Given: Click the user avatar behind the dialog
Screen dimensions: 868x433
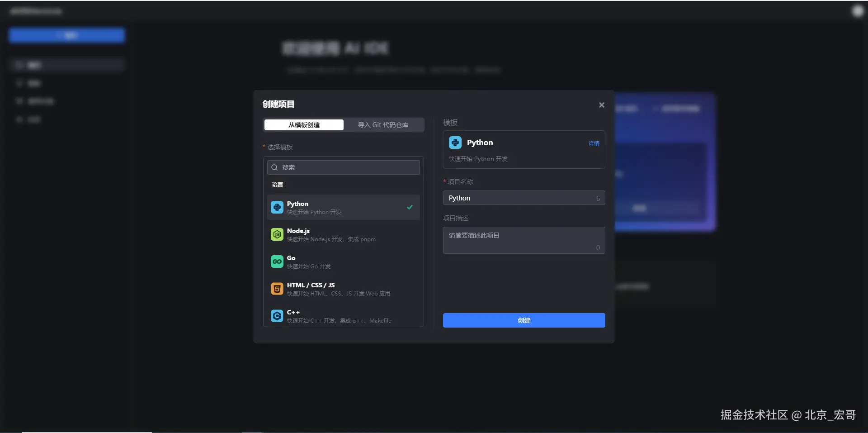Looking at the screenshot, I should point(858,11).
